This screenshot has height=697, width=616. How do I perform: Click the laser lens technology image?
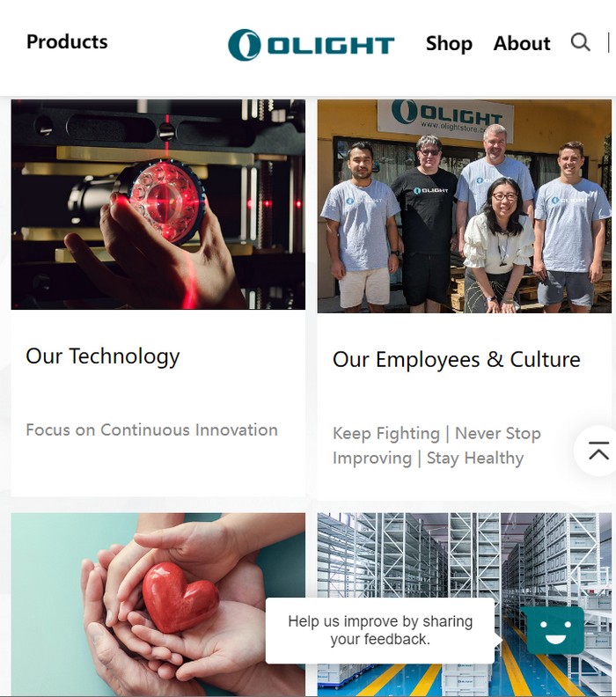coord(158,204)
